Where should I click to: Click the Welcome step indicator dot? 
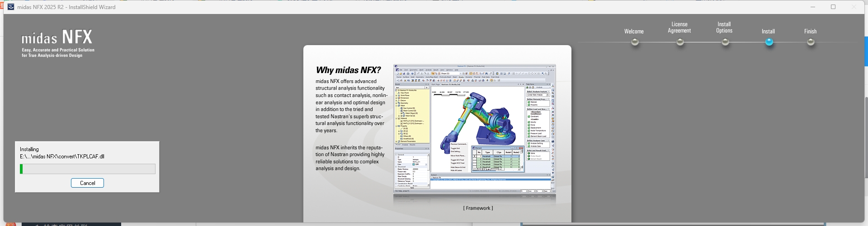tap(635, 42)
